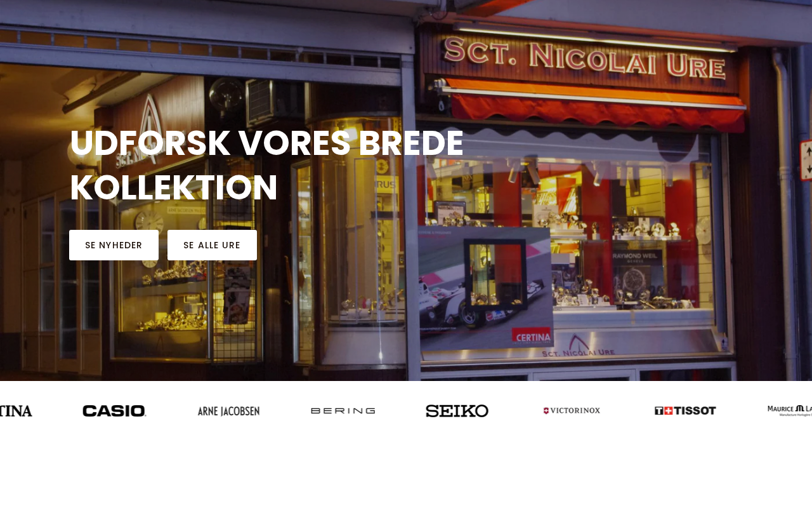Open the Arne Jacobsen brand logo
812x508 pixels.
tap(228, 411)
